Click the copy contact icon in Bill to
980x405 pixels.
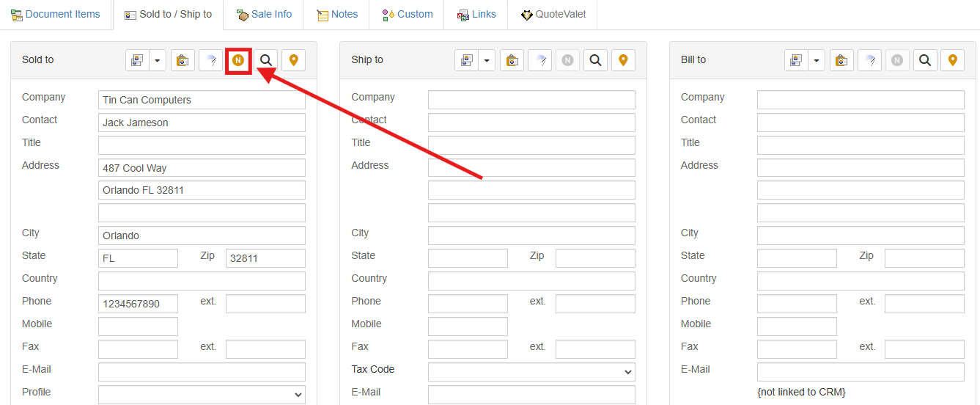coord(796,60)
